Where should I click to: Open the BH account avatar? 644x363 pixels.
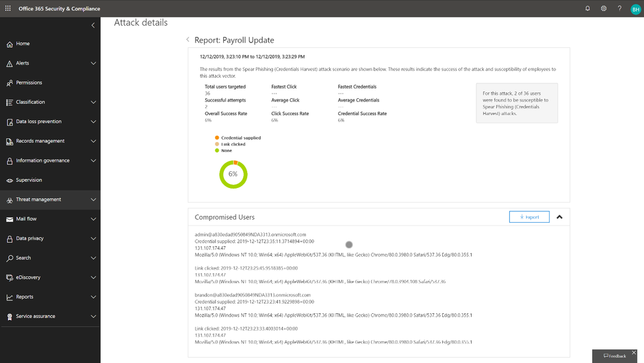[636, 9]
